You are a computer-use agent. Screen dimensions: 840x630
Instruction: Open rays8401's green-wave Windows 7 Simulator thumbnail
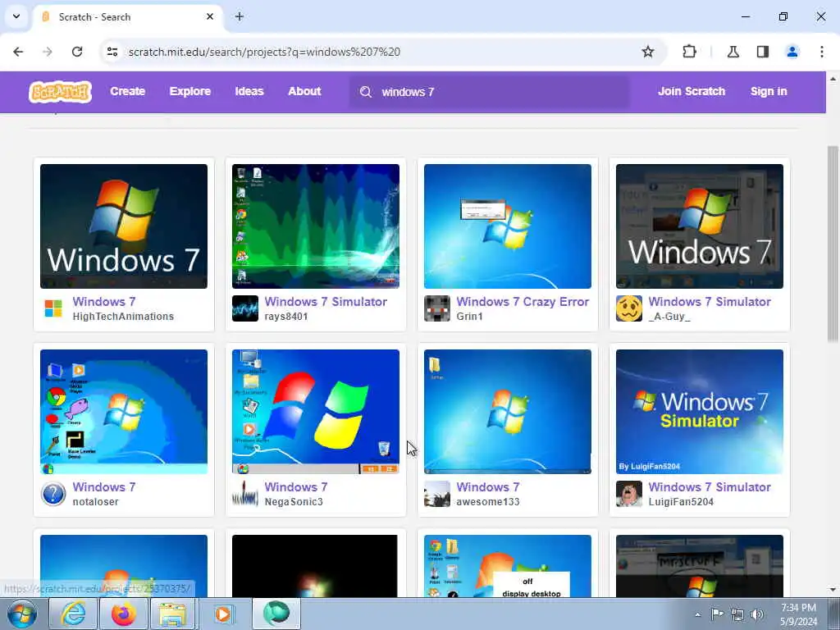pyautogui.click(x=316, y=226)
